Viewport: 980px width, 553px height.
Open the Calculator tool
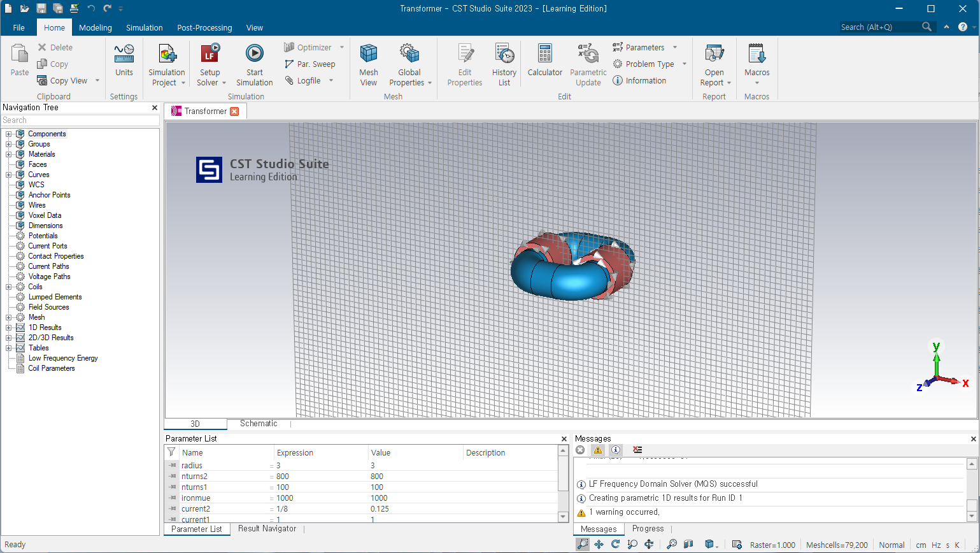(x=545, y=61)
